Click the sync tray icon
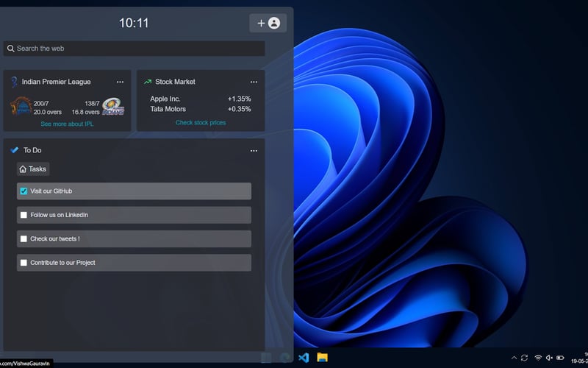The width and height of the screenshot is (588, 368). [x=524, y=358]
